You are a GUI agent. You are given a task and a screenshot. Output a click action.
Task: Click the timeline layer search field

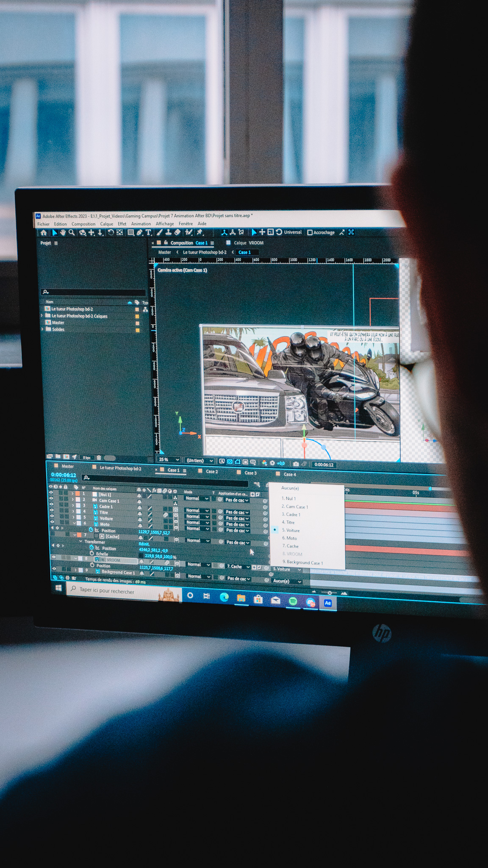click(165, 480)
